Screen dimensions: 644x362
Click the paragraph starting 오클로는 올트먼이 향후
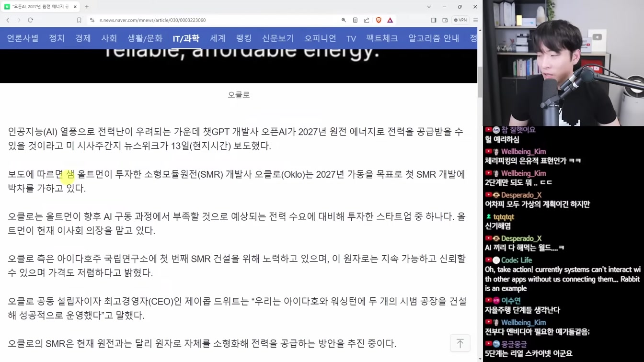237,224
